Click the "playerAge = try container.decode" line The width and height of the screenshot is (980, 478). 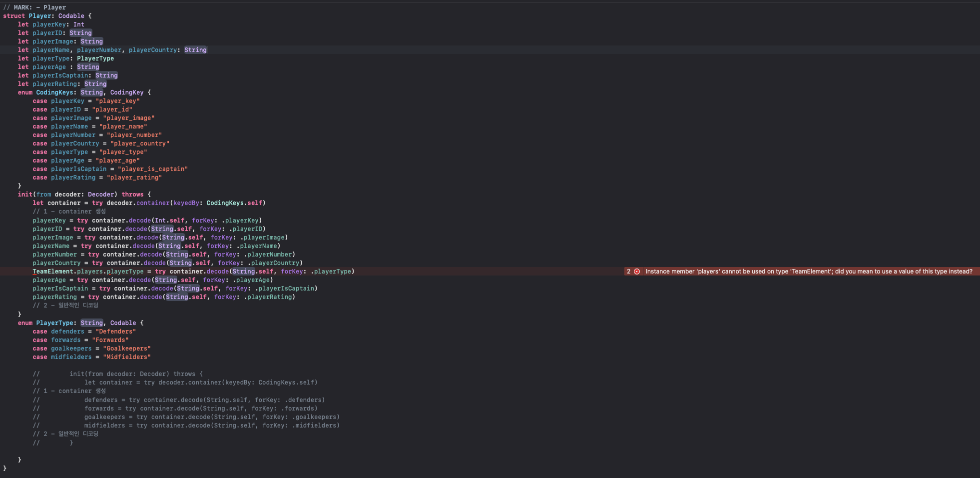coord(153,280)
